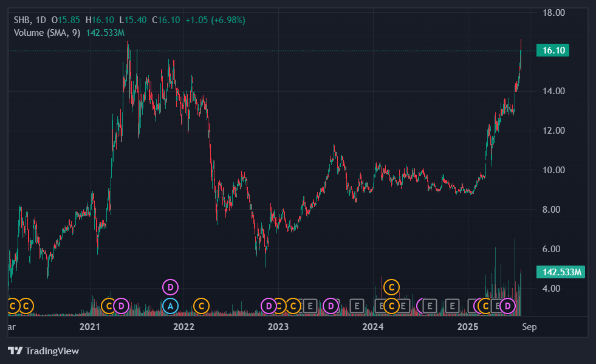Click the 18.00 mark on the price scale
This screenshot has width=596, height=364.
point(553,13)
